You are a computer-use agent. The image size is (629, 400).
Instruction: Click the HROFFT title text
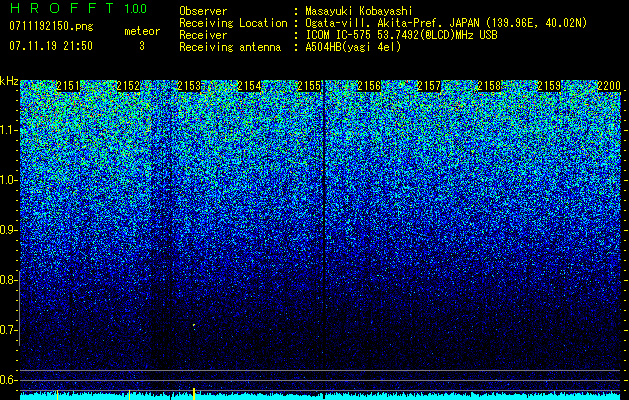63,8
